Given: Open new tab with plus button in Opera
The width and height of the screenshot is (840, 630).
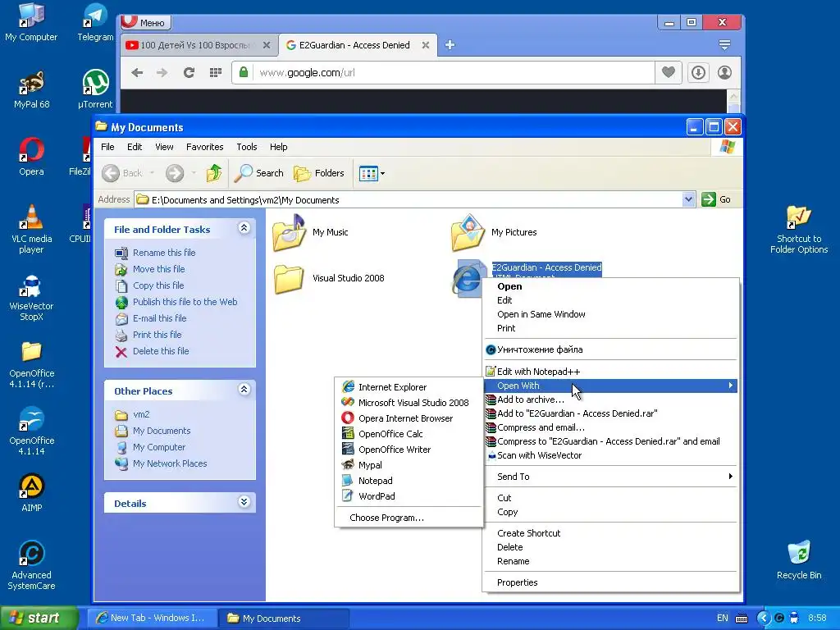Looking at the screenshot, I should pos(450,45).
